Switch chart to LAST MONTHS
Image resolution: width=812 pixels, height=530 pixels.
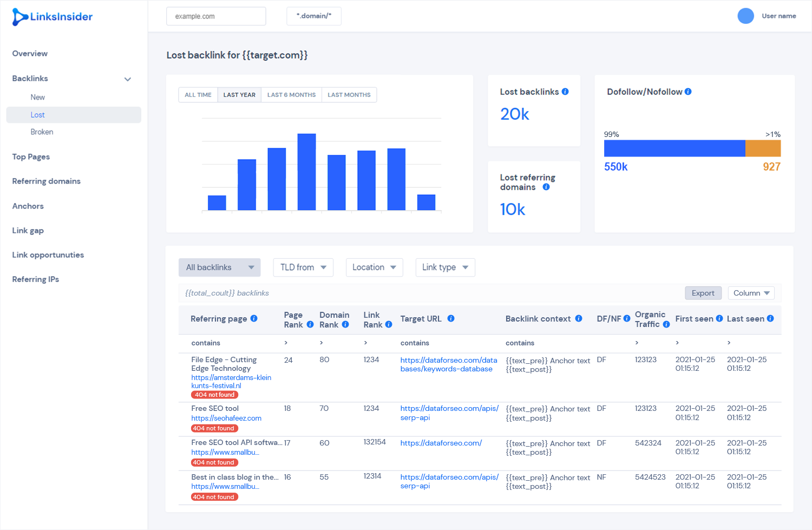[349, 95]
